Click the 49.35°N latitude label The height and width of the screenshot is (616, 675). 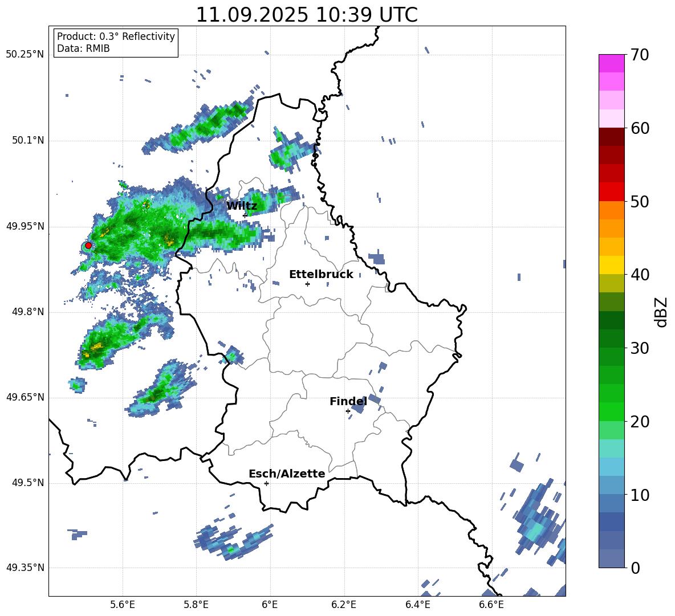click(25, 568)
